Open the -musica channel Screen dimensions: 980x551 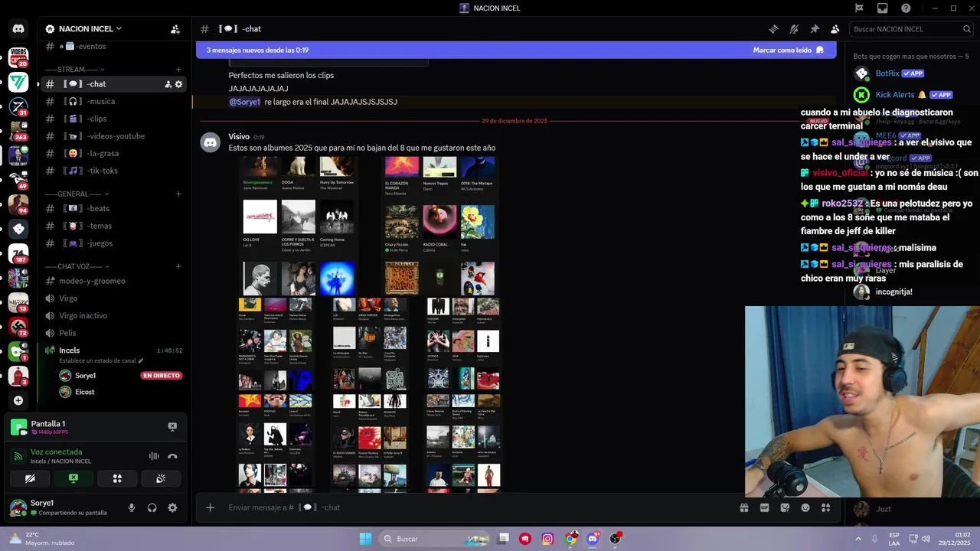[112, 102]
